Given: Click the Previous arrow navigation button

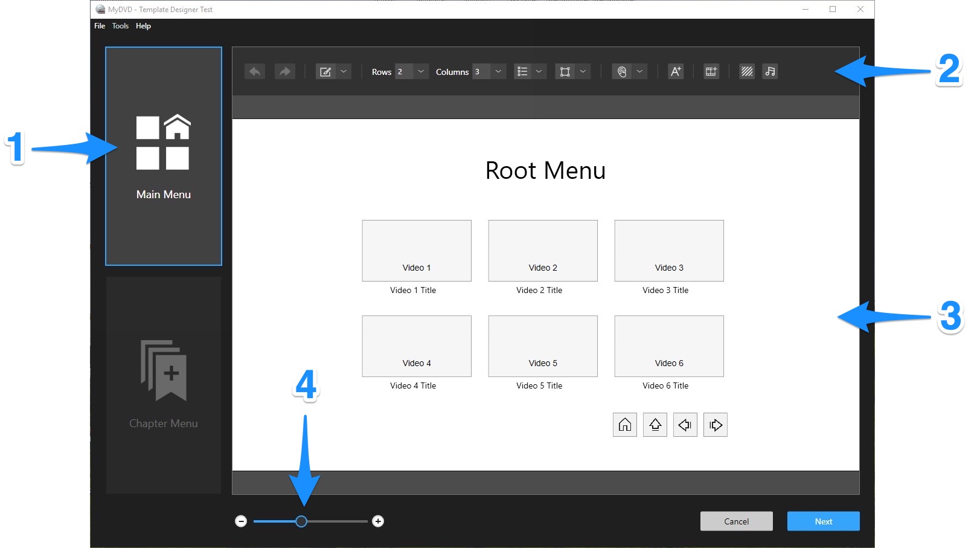Looking at the screenshot, I should click(x=685, y=425).
